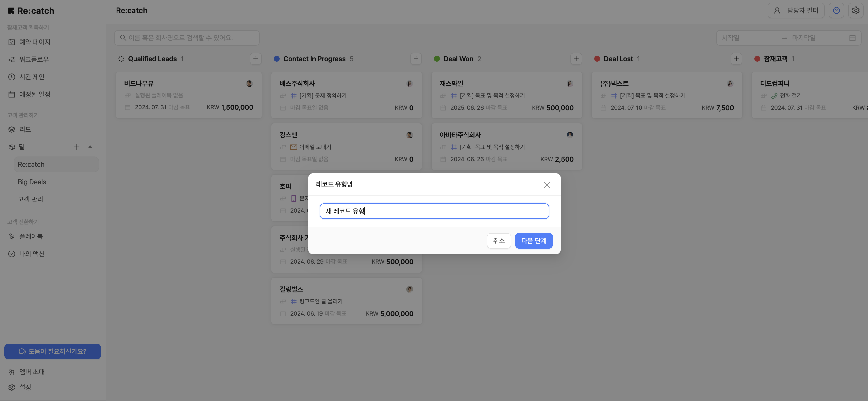868x401 pixels.
Task: Click the Deal Lost red status dot
Action: pos(597,59)
